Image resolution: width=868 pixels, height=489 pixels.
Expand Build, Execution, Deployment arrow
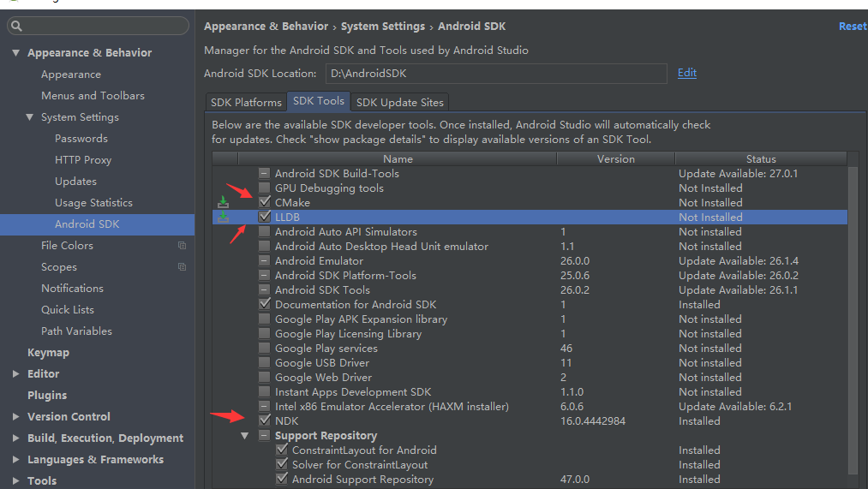[15, 438]
